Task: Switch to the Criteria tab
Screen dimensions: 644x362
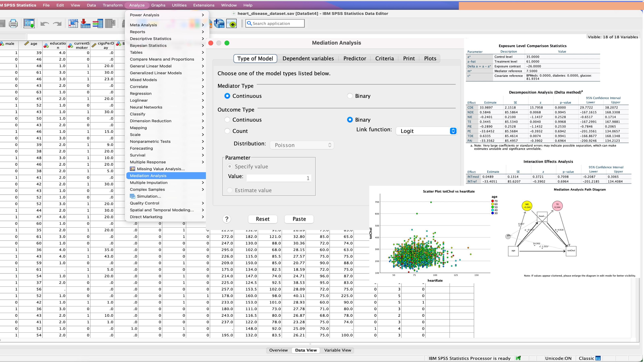Action: coord(385,59)
